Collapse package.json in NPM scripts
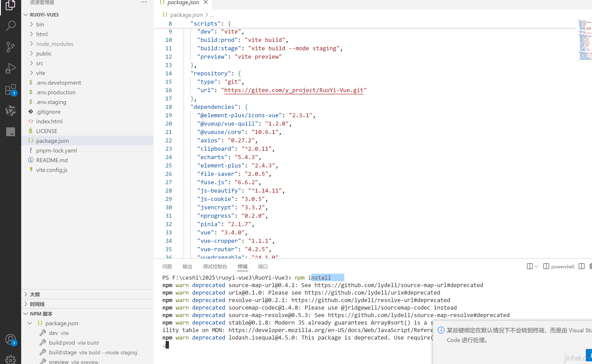 point(30,323)
